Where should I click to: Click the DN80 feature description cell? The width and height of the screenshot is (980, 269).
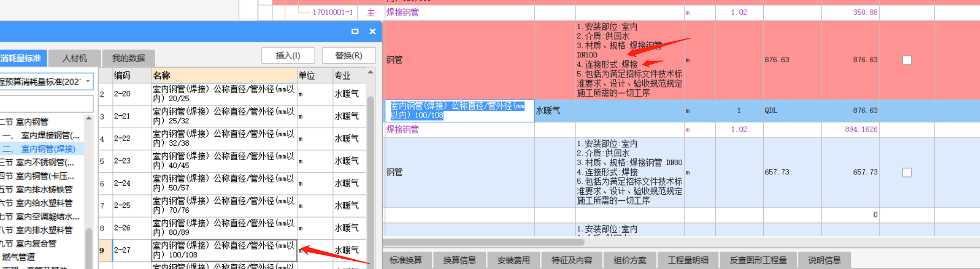630,172
